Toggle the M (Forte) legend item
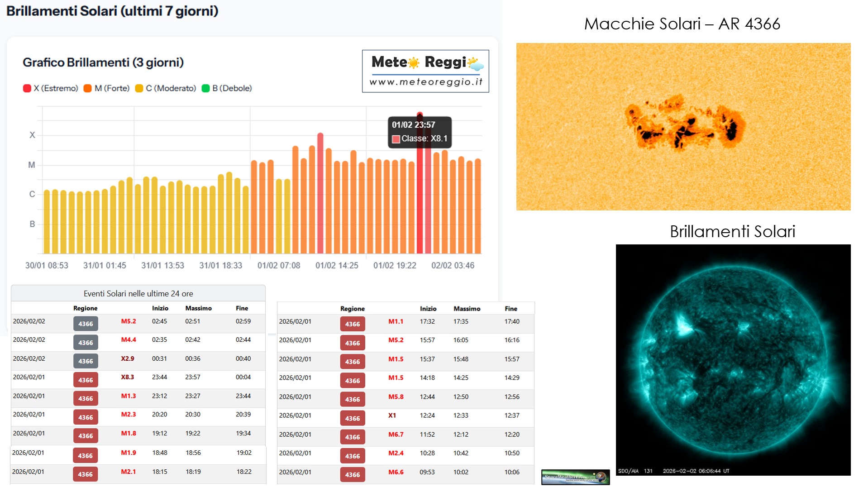 (107, 88)
